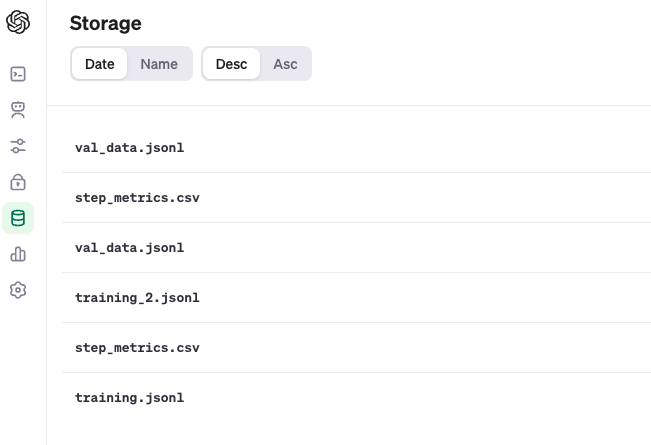Click the divider line under the sort controls
The width and height of the screenshot is (651, 445).
[350, 105]
